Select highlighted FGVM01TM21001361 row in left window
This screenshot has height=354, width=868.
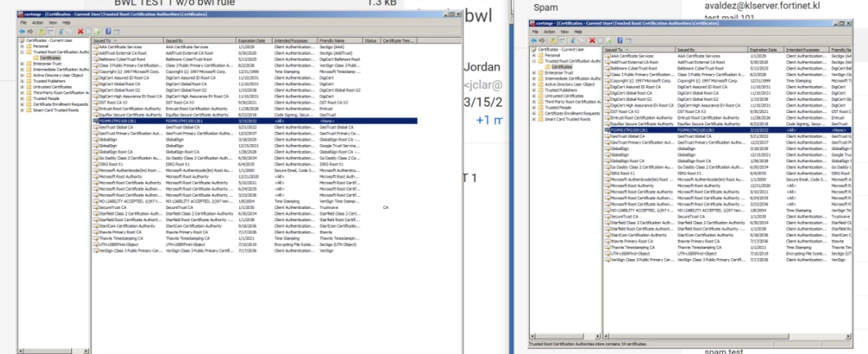[x=255, y=120]
